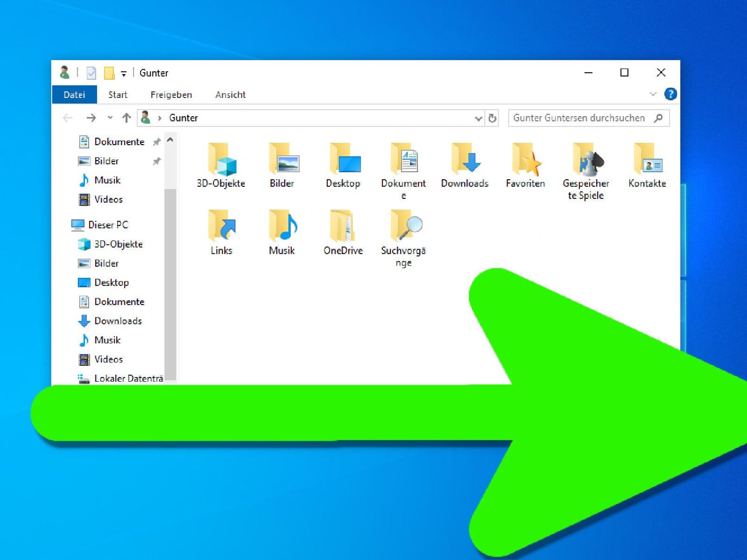Viewport: 747px width, 560px height.
Task: Click the refresh button beside address bar
Action: (x=492, y=119)
